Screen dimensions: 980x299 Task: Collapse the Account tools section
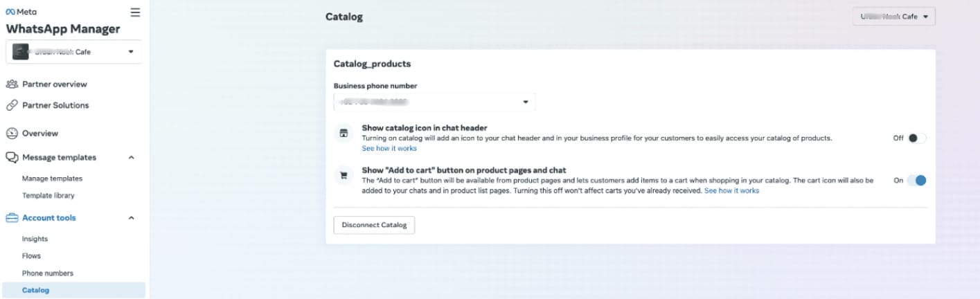(x=132, y=218)
